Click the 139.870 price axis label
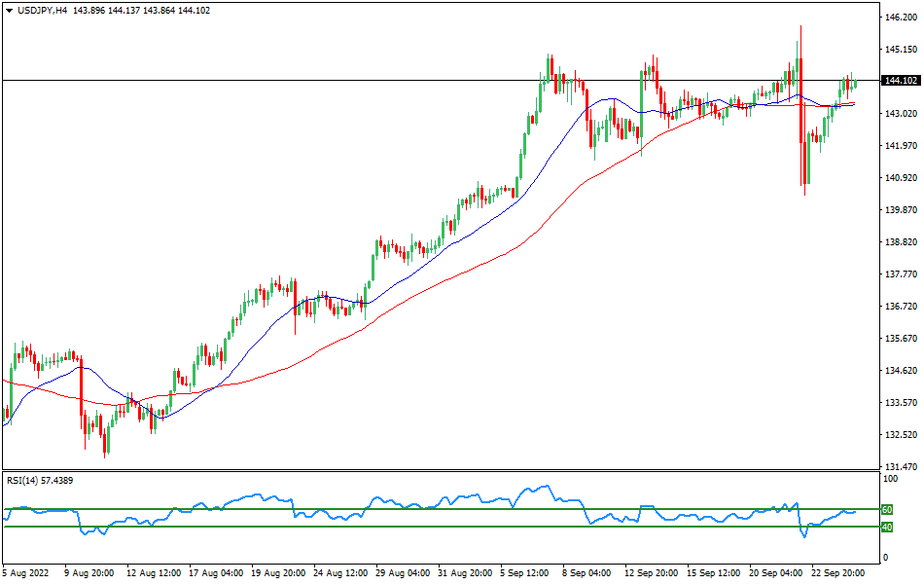Viewport: 924px width, 584px height. pyautogui.click(x=901, y=209)
